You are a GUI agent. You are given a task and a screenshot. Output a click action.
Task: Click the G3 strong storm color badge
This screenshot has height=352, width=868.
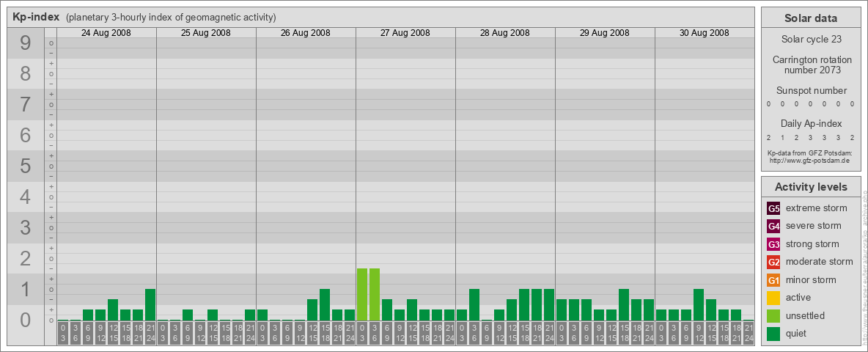pos(773,244)
